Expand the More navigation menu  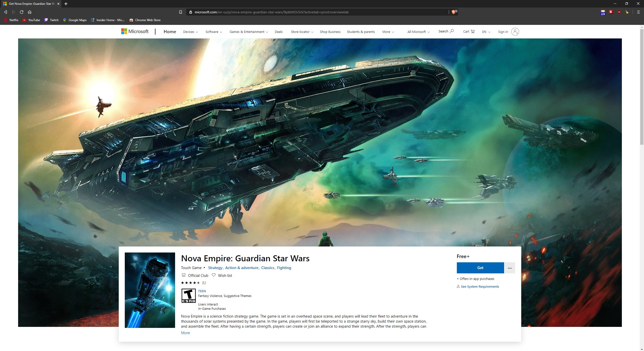pyautogui.click(x=388, y=32)
